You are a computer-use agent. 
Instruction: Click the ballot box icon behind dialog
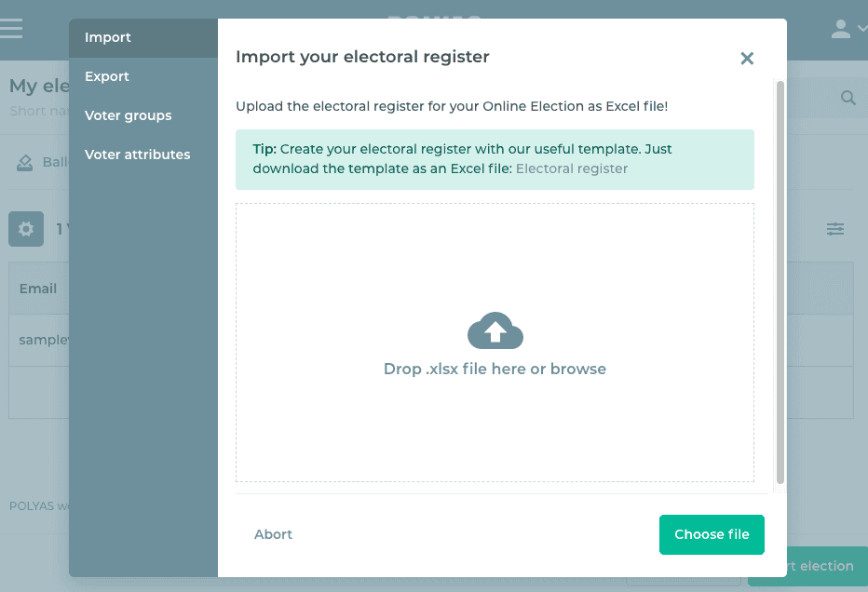[x=25, y=163]
